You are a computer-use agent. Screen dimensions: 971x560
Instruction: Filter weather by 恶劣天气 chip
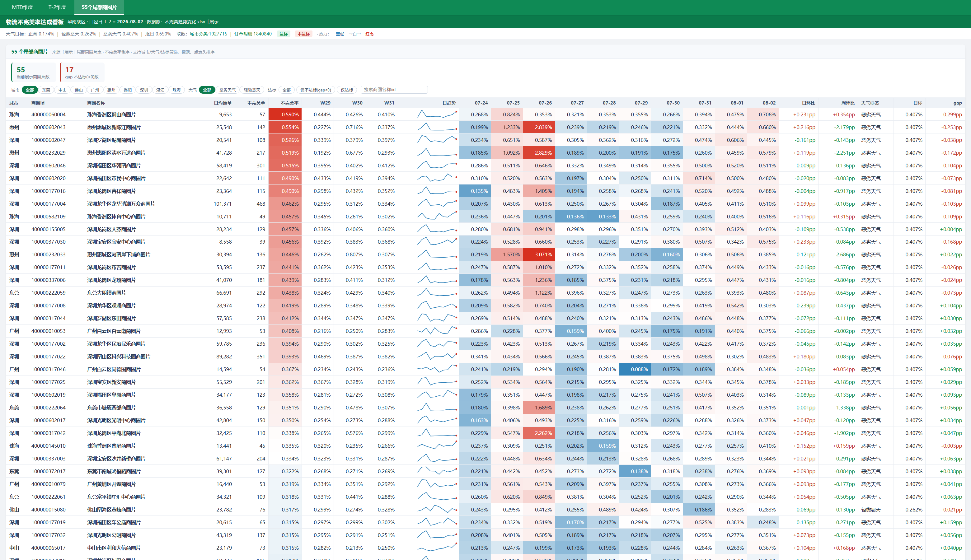(228, 90)
